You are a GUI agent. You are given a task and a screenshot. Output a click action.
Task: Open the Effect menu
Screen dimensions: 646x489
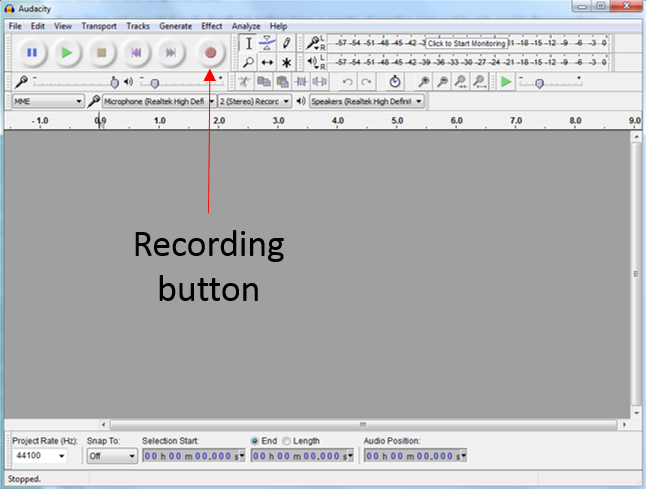tap(211, 25)
